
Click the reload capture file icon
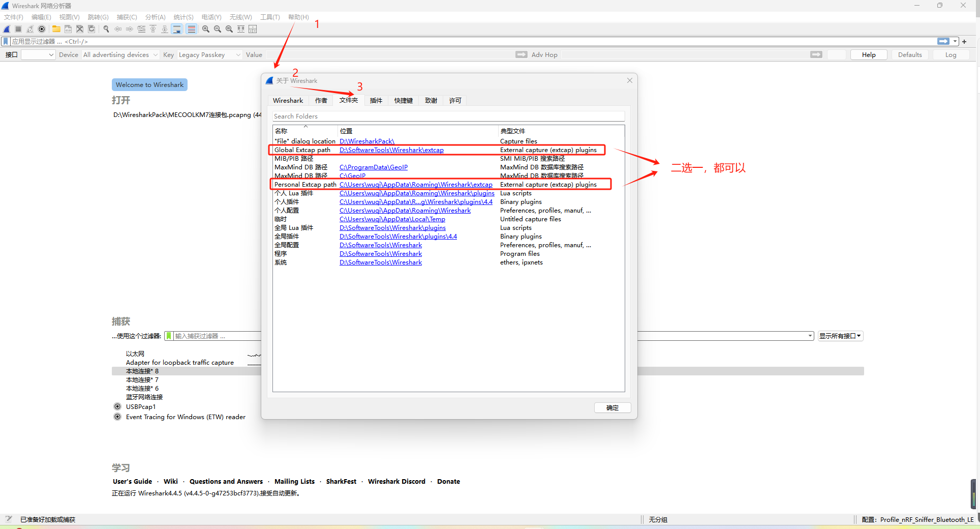tap(91, 30)
